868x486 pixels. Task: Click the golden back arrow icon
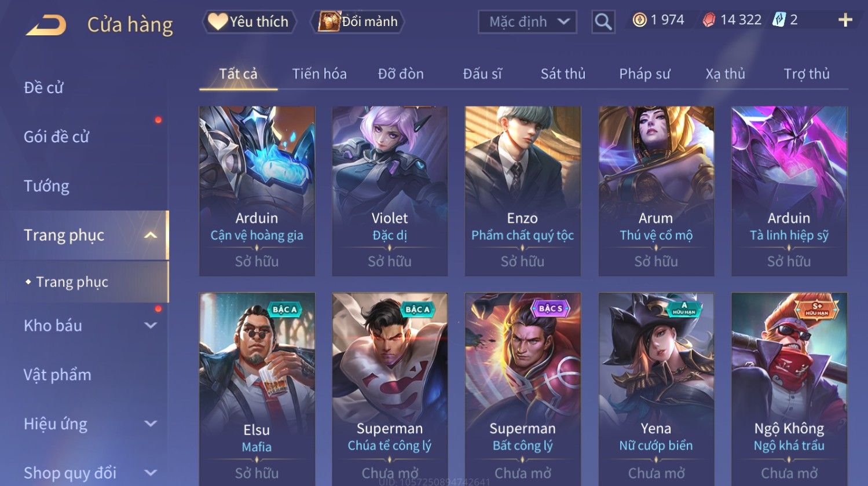(x=46, y=25)
